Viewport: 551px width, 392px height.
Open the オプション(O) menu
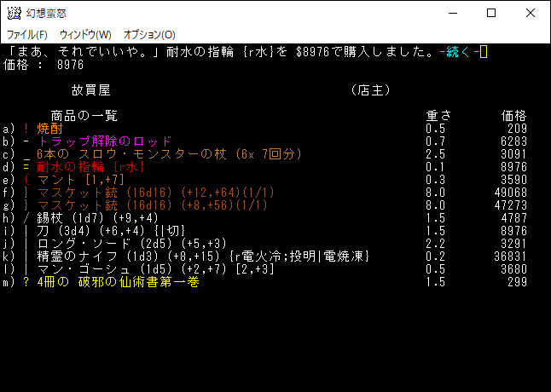(149, 35)
